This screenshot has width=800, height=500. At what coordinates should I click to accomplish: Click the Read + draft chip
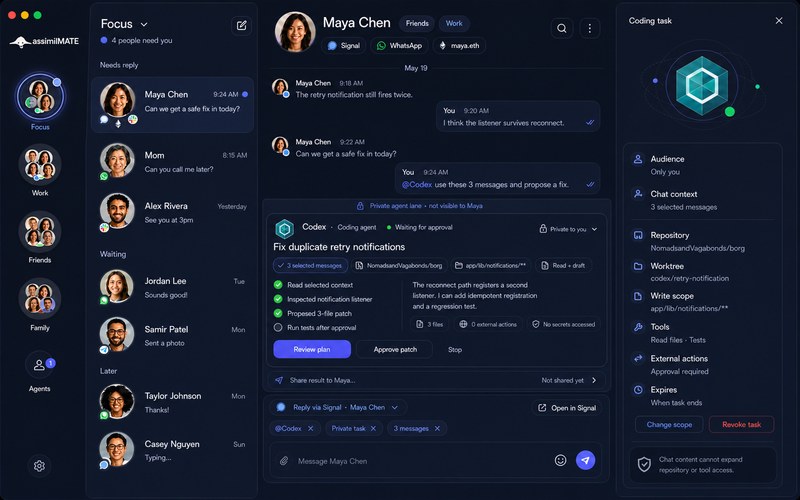tap(563, 265)
